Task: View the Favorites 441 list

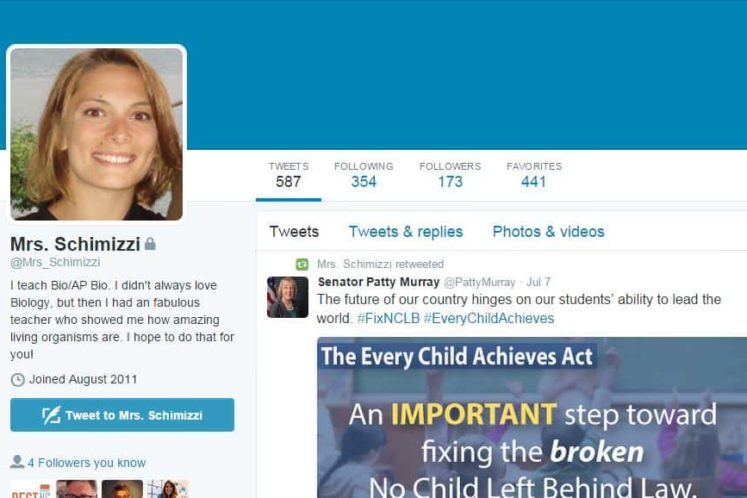Action: (x=534, y=175)
